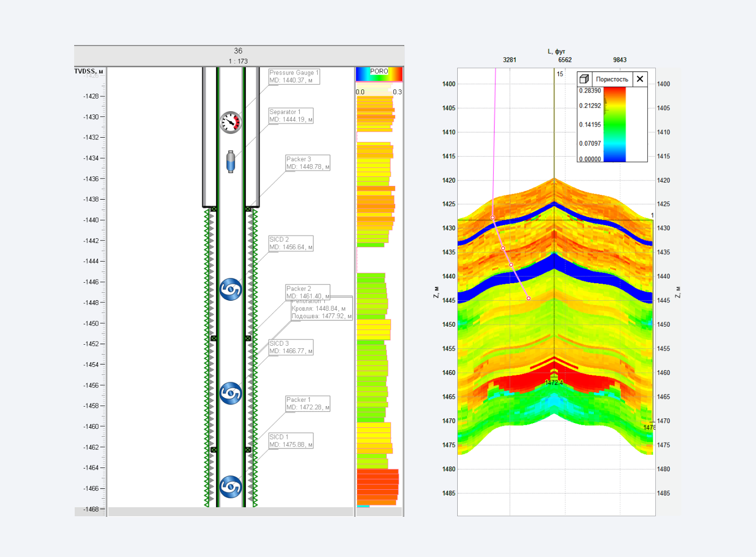756x557 pixels.
Task: Click left-axis 1400 depth label on section
Action: (449, 84)
